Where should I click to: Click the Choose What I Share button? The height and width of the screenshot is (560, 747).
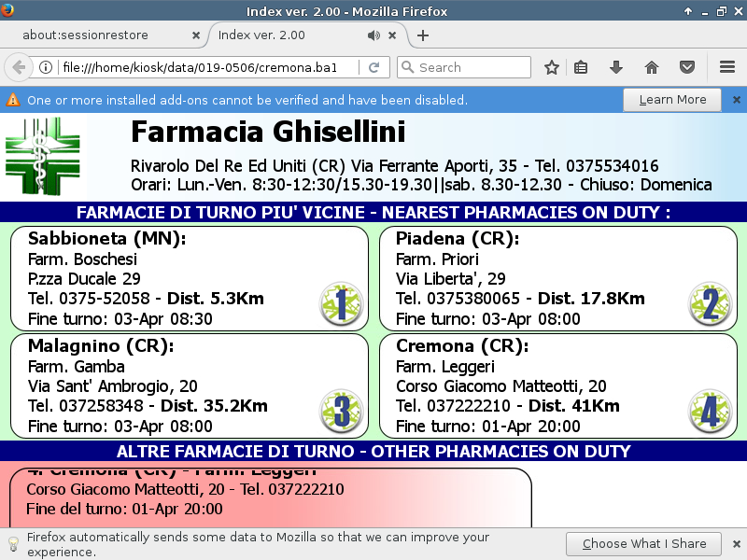[x=643, y=543]
